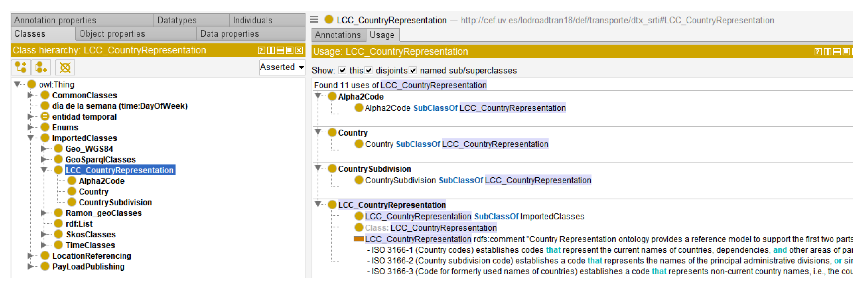Click the Delete class icon
This screenshot has height=292, width=868.
tap(65, 67)
